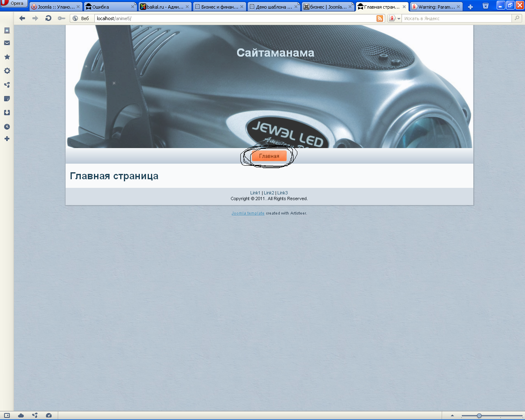The image size is (525, 420).
Task: Switch to the бизнес | Joomla tab
Action: (328, 7)
